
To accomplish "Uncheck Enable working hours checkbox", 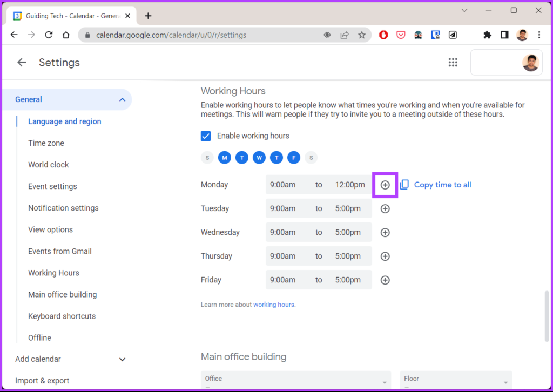I will coord(206,136).
